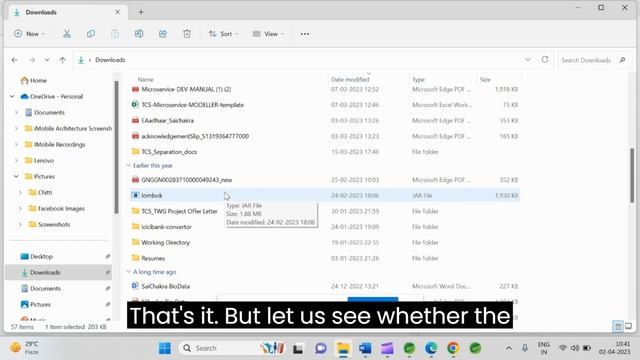Collapse the Pictures tree node
This screenshot has height=360, width=640.
tap(16, 177)
